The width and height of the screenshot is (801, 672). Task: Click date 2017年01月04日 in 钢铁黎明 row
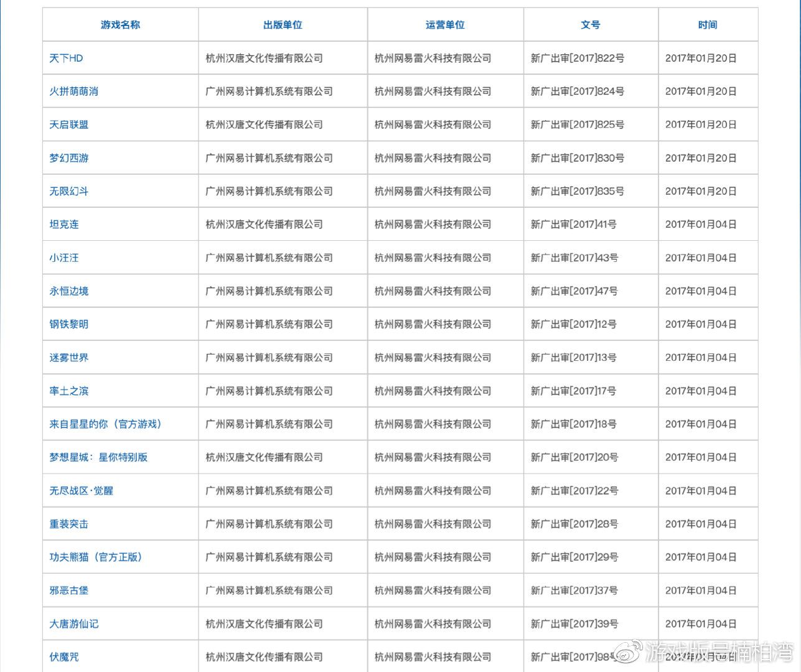[701, 324]
